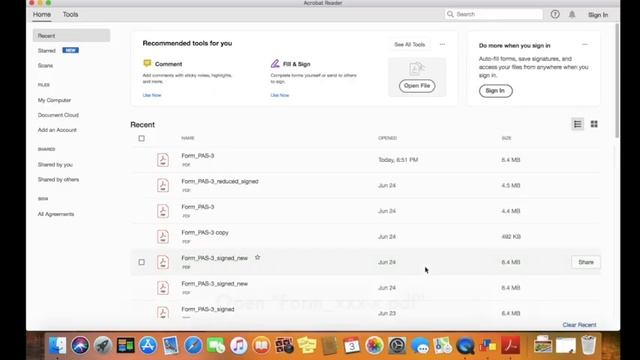
Task: Choose Add an Account in sidebar
Action: click(57, 130)
